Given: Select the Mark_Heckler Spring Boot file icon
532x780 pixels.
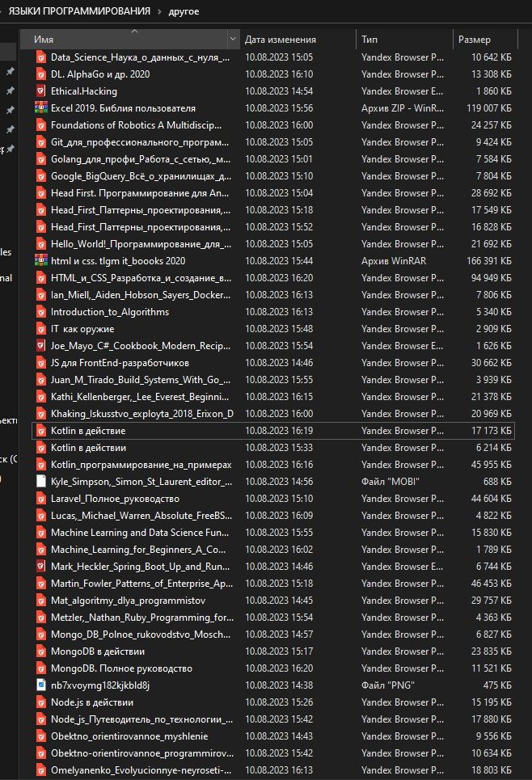Looking at the screenshot, I should point(40,566).
